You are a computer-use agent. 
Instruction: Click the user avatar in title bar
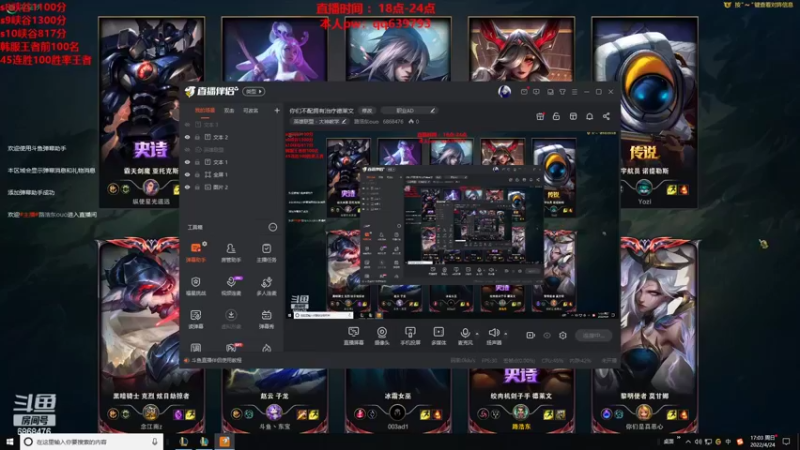pos(505,91)
